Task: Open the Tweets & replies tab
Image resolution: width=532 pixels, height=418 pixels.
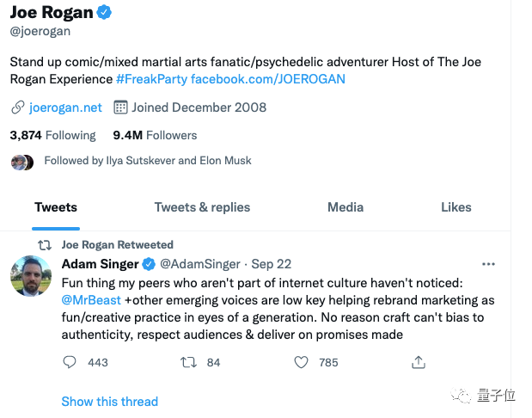Action: [x=202, y=207]
